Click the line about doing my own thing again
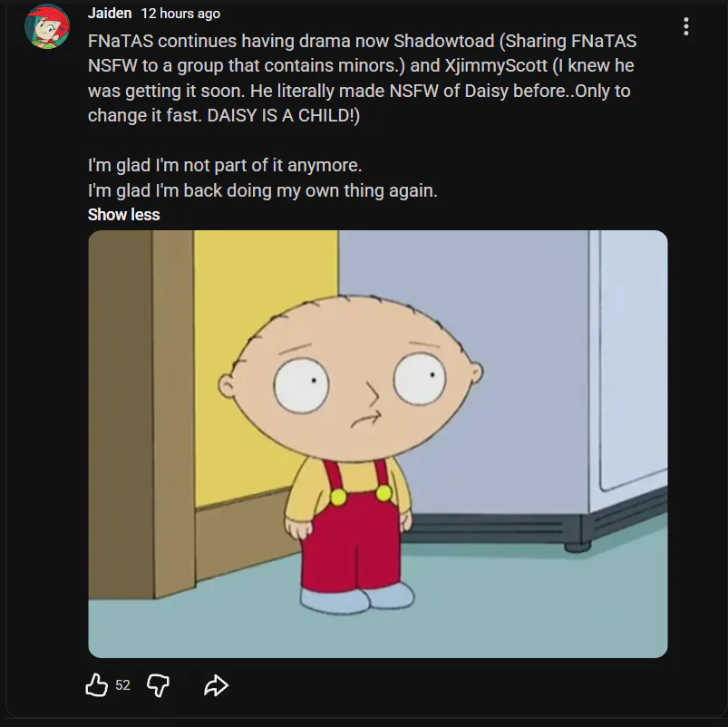The height and width of the screenshot is (727, 728). 263,190
